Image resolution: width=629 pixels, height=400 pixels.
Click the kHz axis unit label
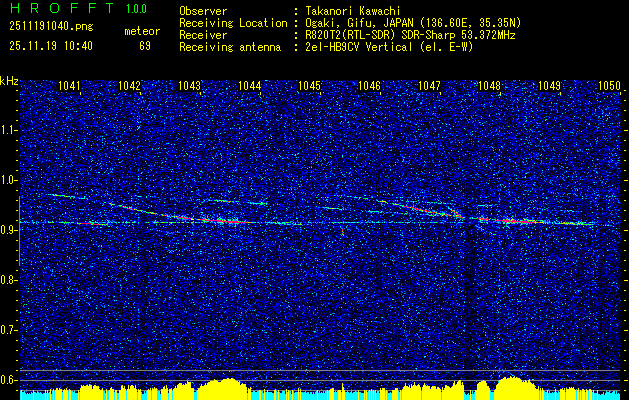(9, 81)
